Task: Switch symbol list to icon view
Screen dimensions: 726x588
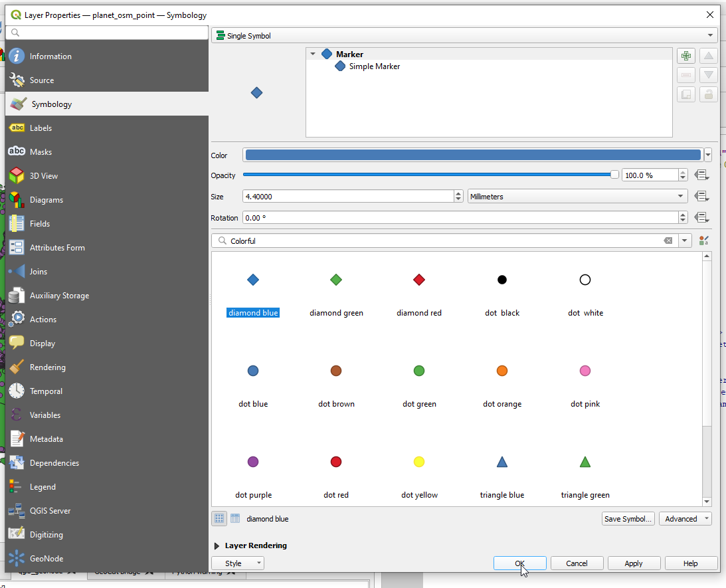Action: [x=219, y=519]
